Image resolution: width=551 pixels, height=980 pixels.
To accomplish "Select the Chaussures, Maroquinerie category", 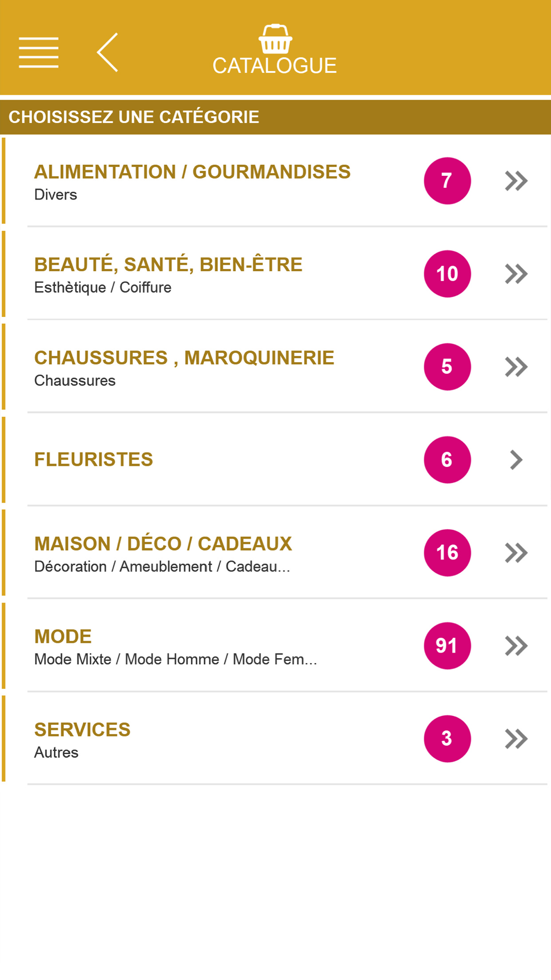I will coord(275,367).
